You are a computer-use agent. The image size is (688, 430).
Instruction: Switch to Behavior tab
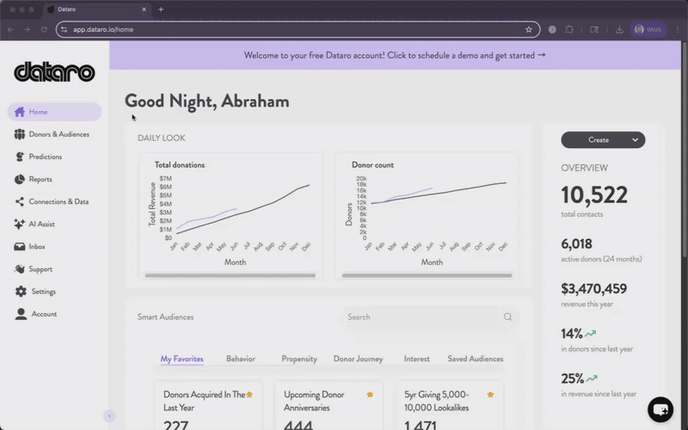click(x=240, y=358)
